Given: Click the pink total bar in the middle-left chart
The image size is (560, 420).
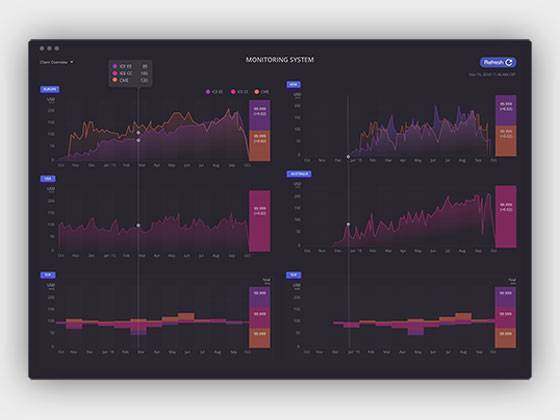Looking at the screenshot, I should point(260,221).
